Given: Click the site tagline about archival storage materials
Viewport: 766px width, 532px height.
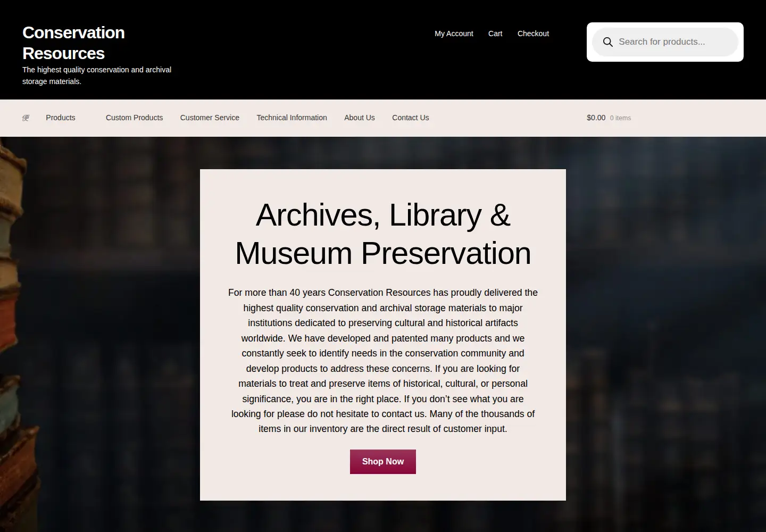Looking at the screenshot, I should (97, 76).
